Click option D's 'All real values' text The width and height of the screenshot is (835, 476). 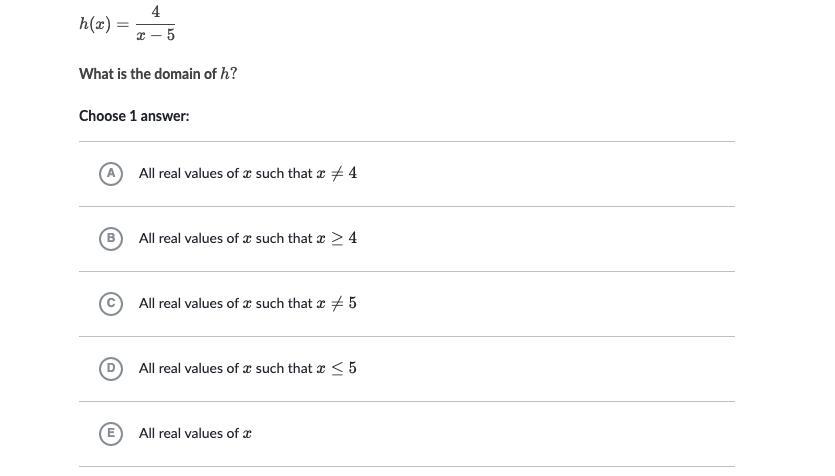pos(188,368)
